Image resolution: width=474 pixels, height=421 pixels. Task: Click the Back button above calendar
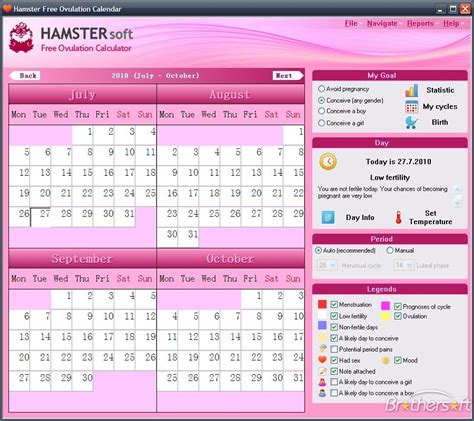[x=25, y=76]
